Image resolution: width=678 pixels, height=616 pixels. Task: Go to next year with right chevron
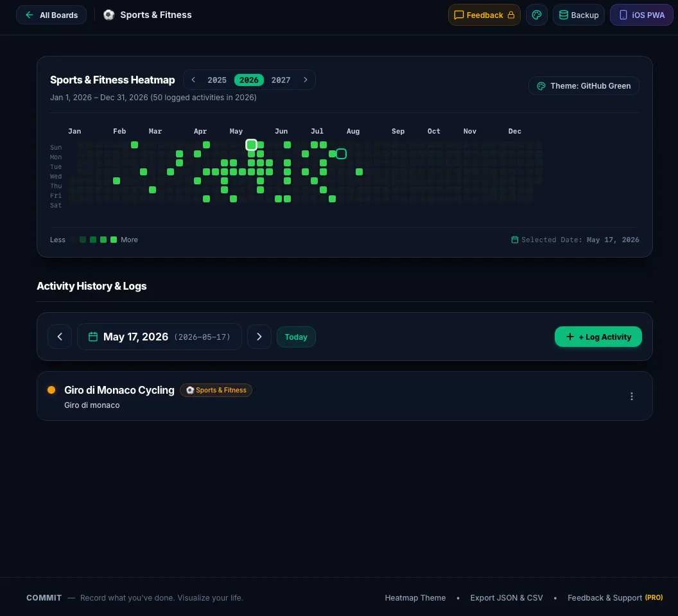305,80
